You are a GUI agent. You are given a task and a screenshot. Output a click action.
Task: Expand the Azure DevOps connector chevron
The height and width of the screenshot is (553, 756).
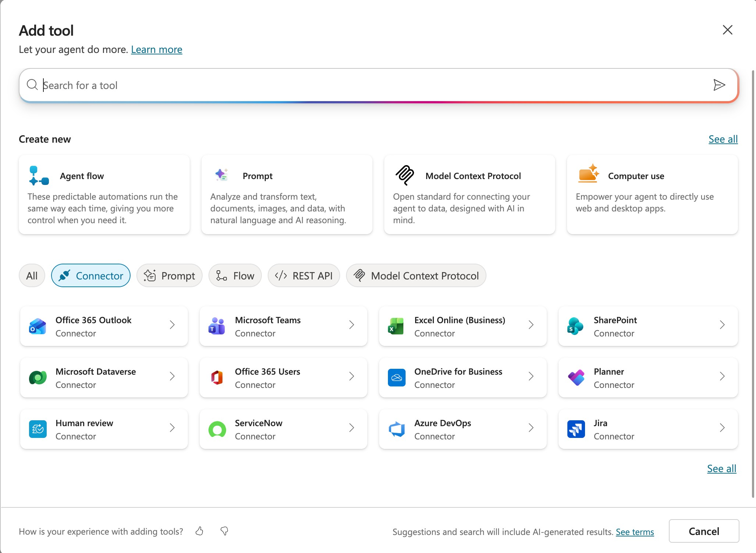coord(531,428)
